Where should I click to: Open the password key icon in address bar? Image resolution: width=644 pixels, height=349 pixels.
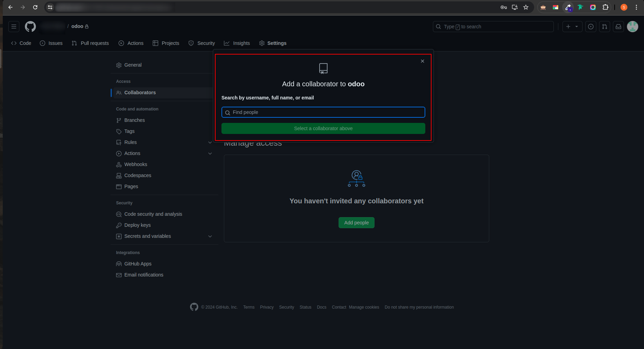(x=504, y=7)
